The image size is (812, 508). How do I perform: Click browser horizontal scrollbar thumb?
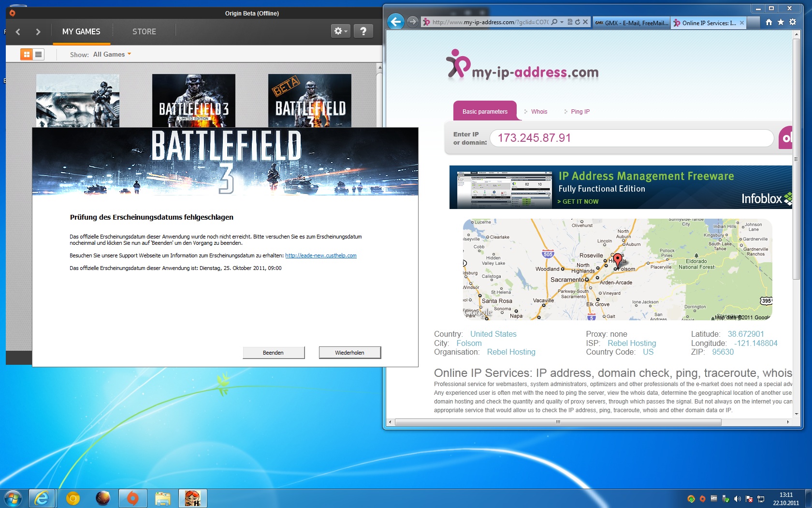click(x=558, y=422)
